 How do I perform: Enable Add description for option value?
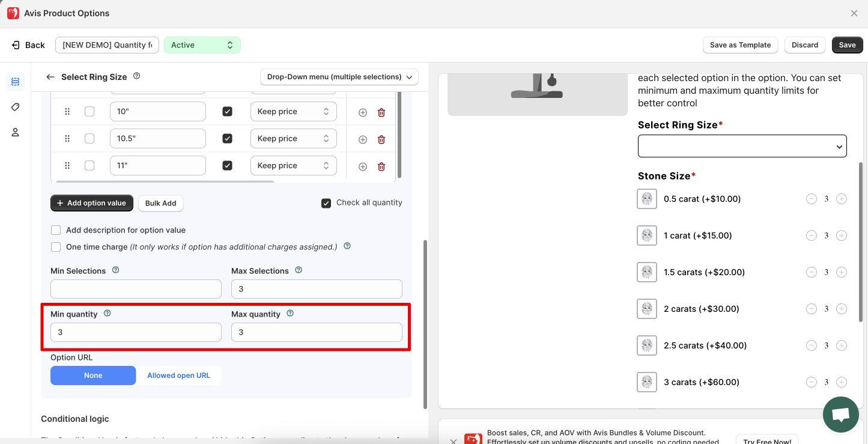56,230
